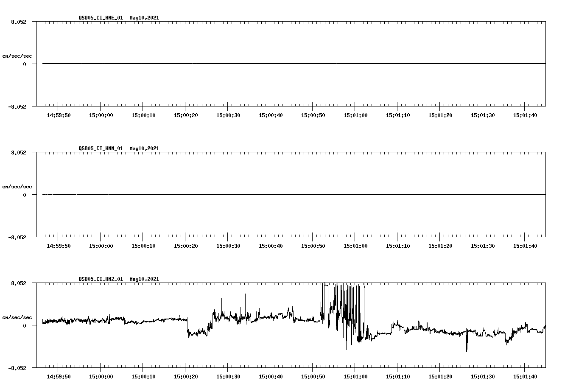Click the 14:59:50 time label under HNE plot

[x=59, y=115]
